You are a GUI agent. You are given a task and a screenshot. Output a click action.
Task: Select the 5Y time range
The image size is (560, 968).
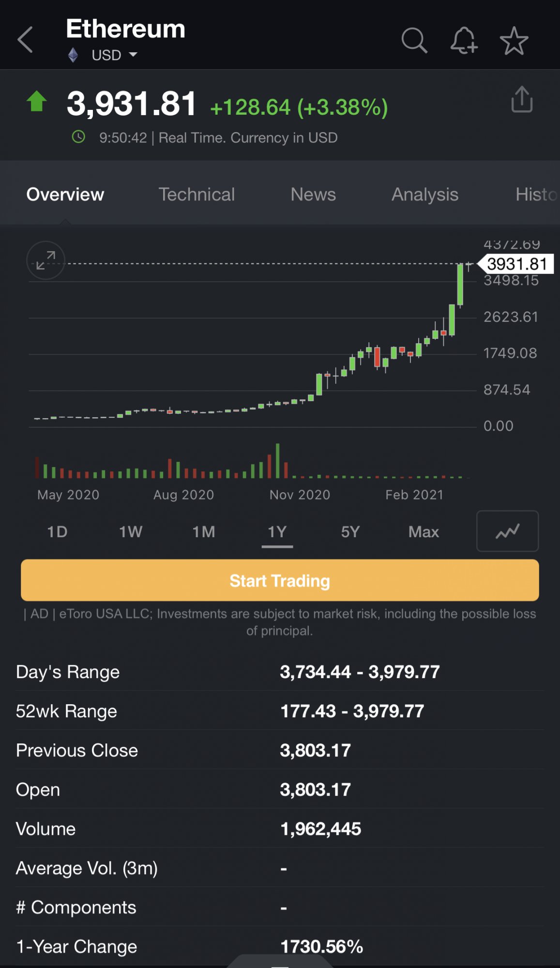coord(350,532)
